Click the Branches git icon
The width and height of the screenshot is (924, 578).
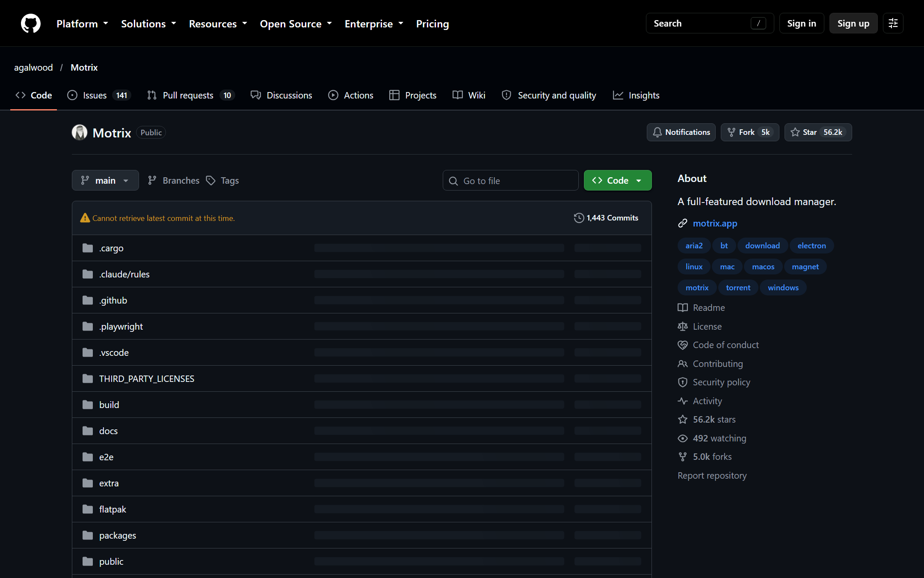[x=152, y=181]
